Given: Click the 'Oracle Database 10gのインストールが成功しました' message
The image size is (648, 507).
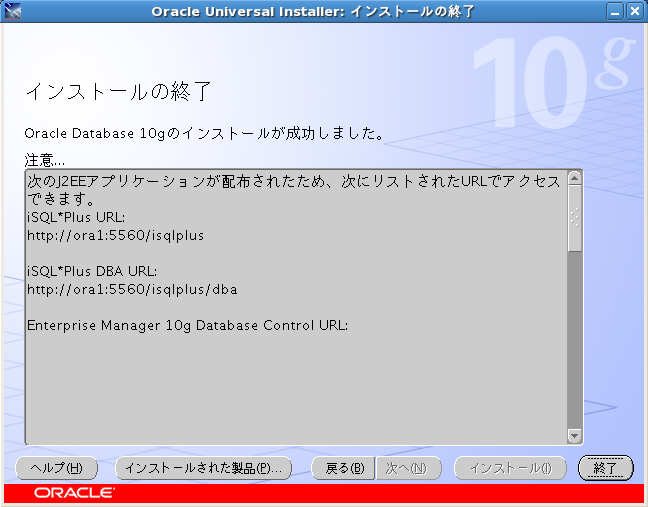Looking at the screenshot, I should [205, 133].
